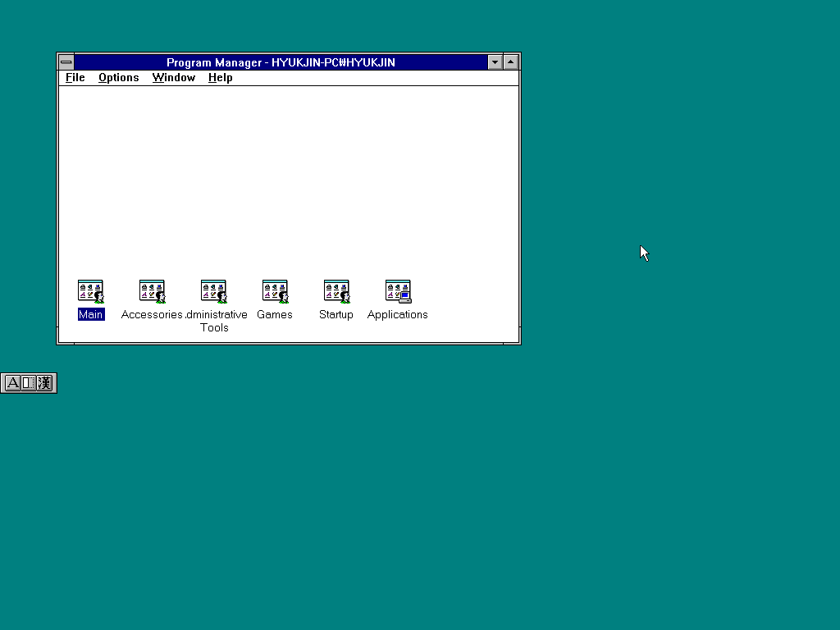Click the 'Main' label text
Screen dimensions: 840x630
tap(90, 314)
